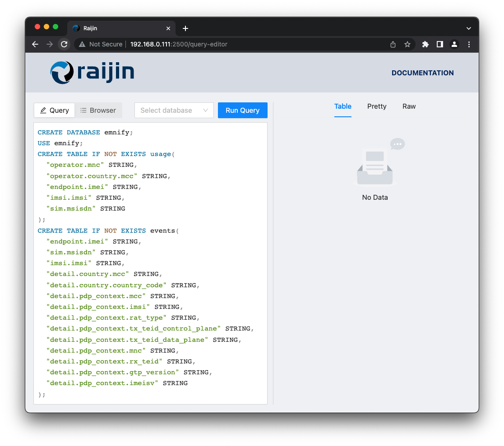
Task: Open the DOCUMENTATION link
Action: tap(422, 73)
